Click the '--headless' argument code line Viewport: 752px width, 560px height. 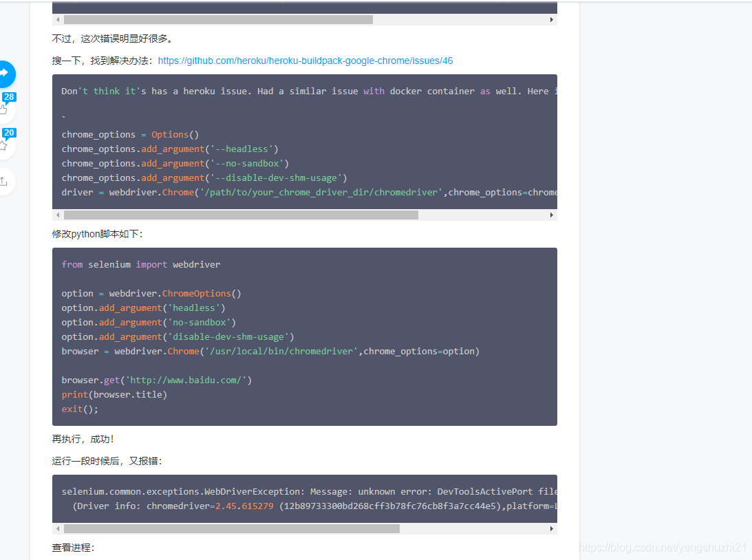(x=170, y=149)
